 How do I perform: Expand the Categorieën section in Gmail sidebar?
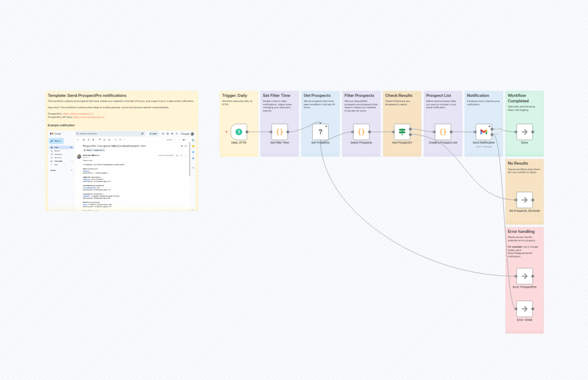[72, 161]
